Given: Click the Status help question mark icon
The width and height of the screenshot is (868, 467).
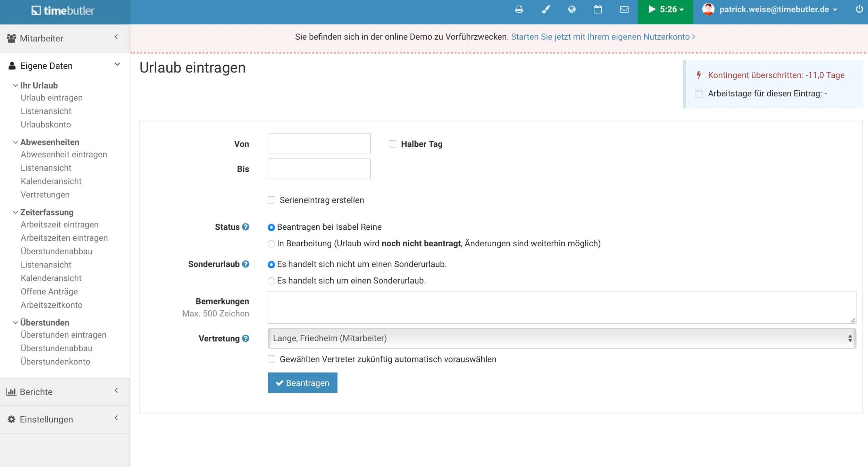Looking at the screenshot, I should tap(245, 227).
